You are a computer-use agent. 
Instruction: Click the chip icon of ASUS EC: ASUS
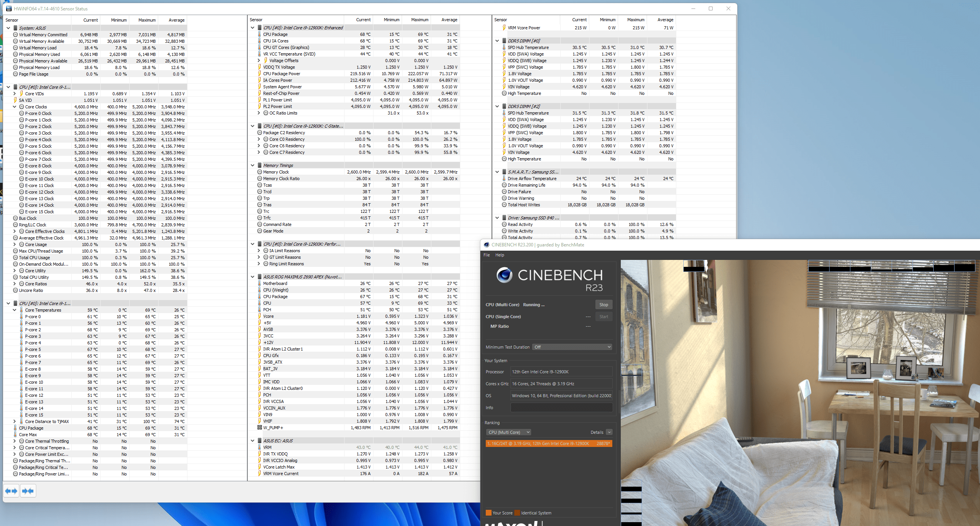[x=259, y=441]
